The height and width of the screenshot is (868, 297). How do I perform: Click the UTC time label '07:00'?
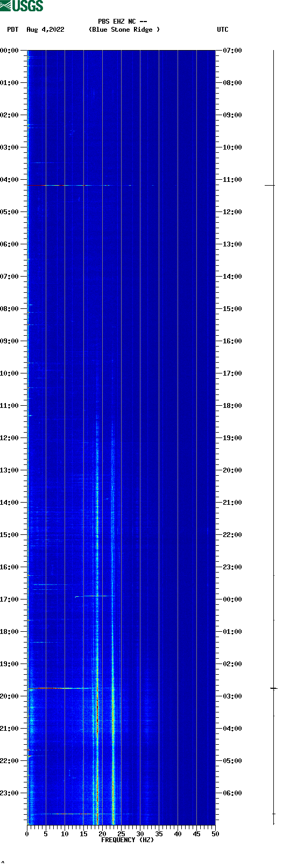point(232,51)
